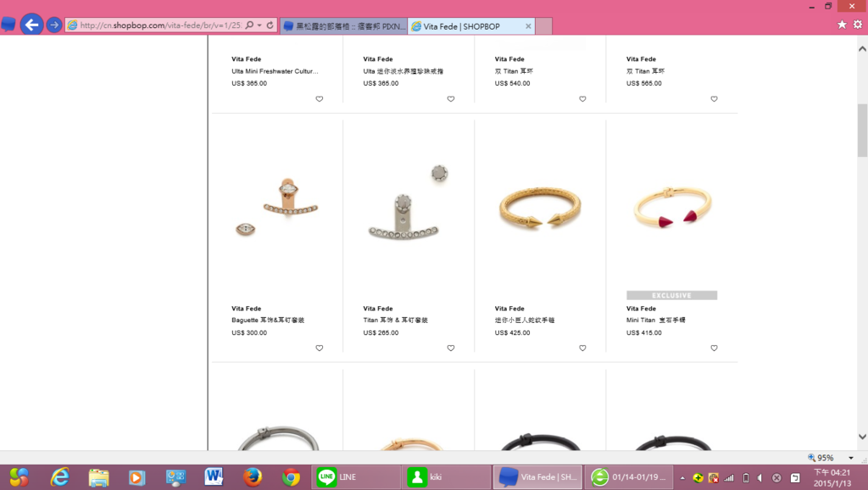Switch to Vita Fede | SH... taskbar window
The width and height of the screenshot is (868, 490).
pos(537,476)
